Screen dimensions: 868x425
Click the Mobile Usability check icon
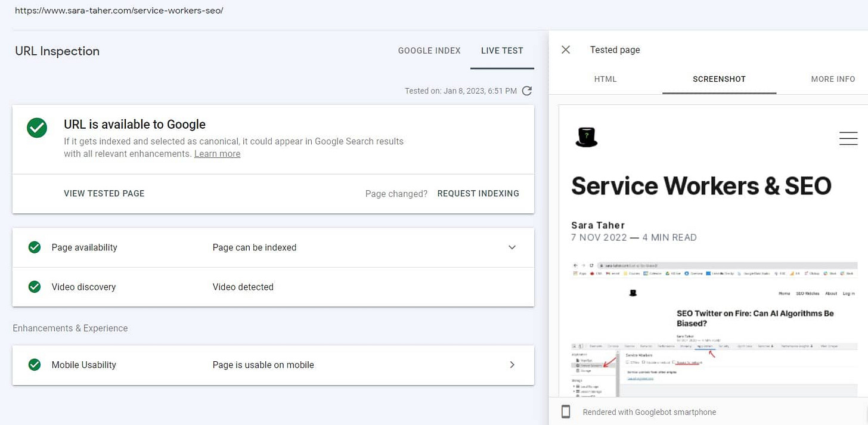pos(34,364)
